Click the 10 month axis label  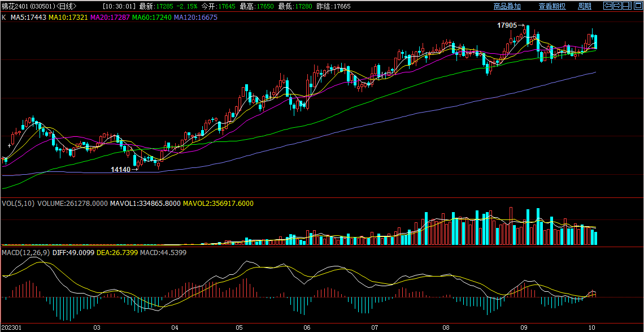(592, 328)
